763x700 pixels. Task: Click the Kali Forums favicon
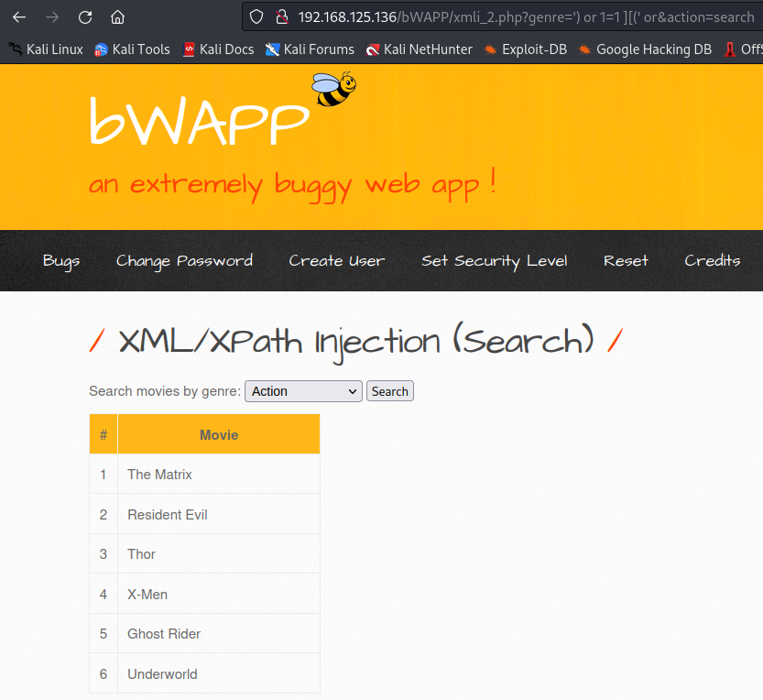pos(273,49)
